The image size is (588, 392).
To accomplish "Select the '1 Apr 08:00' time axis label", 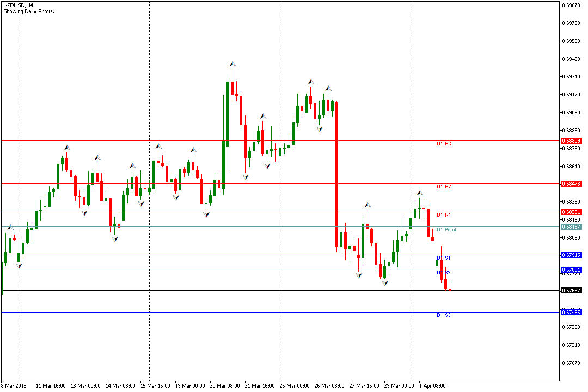I will click(x=432, y=385).
